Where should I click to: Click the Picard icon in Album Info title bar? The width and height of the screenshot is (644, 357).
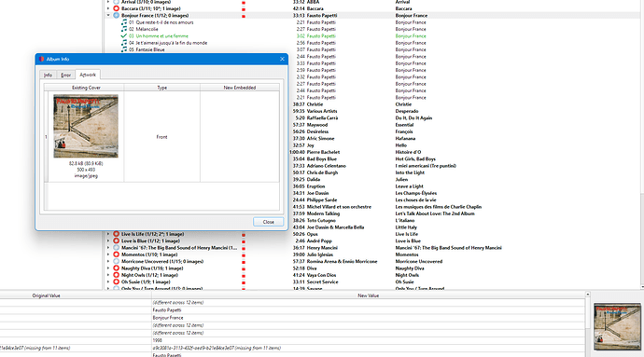[x=41, y=59]
